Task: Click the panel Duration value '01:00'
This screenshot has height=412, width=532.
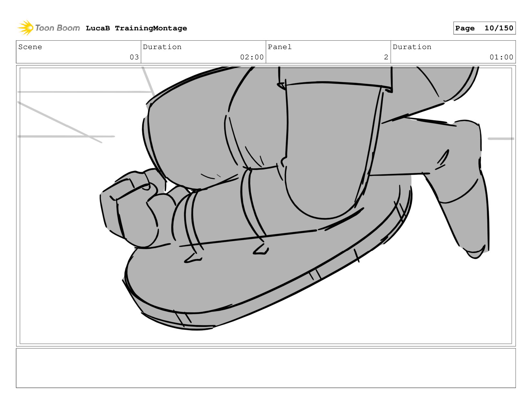Action: pos(501,57)
